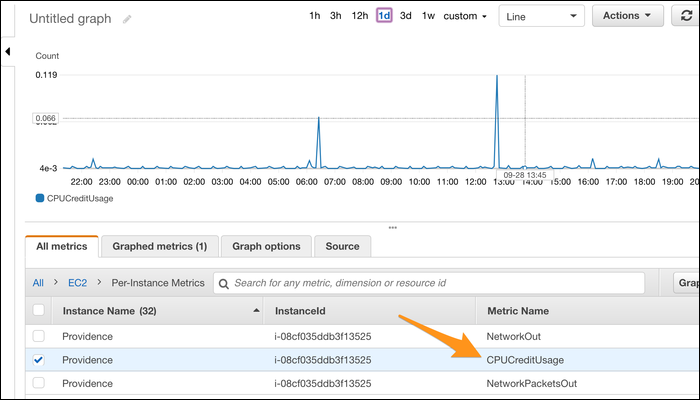Open the Graph options tab
The image size is (700, 400).
tap(266, 246)
